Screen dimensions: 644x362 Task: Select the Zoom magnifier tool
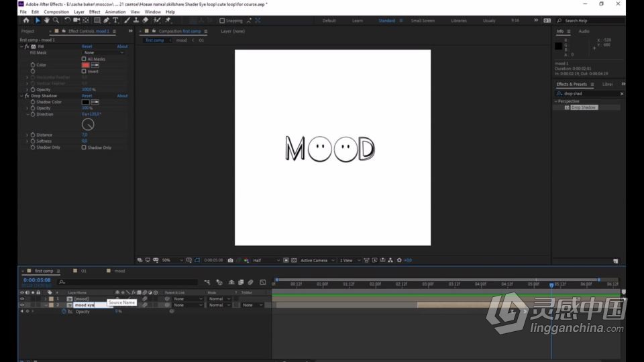(x=56, y=20)
